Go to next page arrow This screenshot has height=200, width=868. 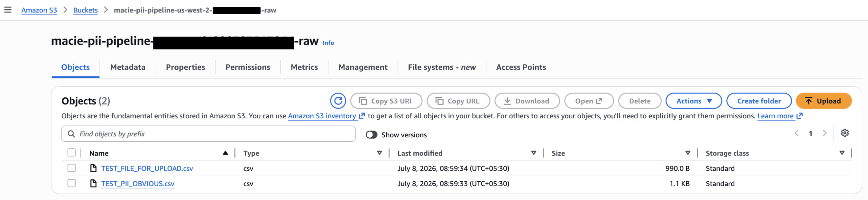coord(825,133)
